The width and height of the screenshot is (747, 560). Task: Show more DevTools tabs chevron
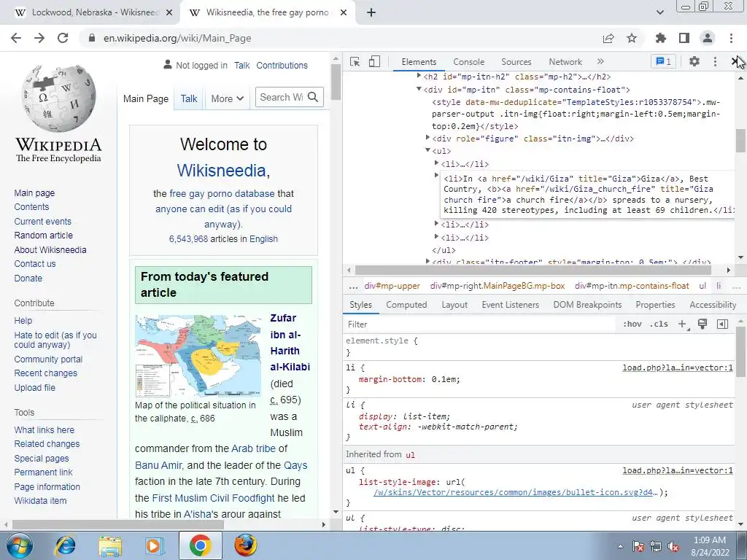[x=600, y=61]
